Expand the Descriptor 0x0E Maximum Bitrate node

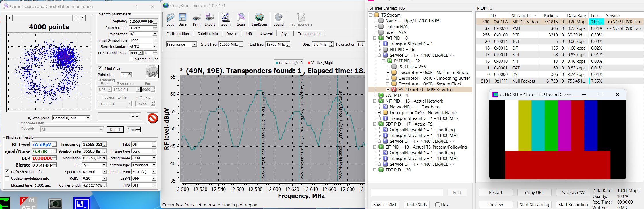tap(388, 72)
